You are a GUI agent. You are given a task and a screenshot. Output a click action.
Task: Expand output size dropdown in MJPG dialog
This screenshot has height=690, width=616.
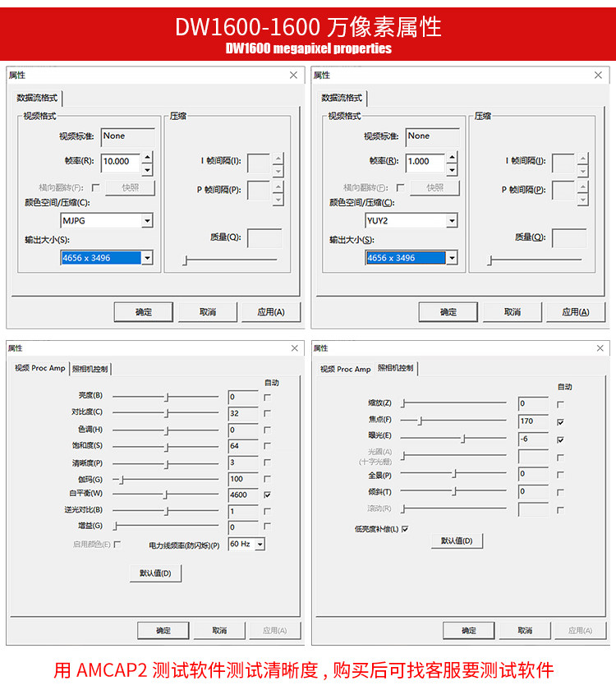point(147,258)
